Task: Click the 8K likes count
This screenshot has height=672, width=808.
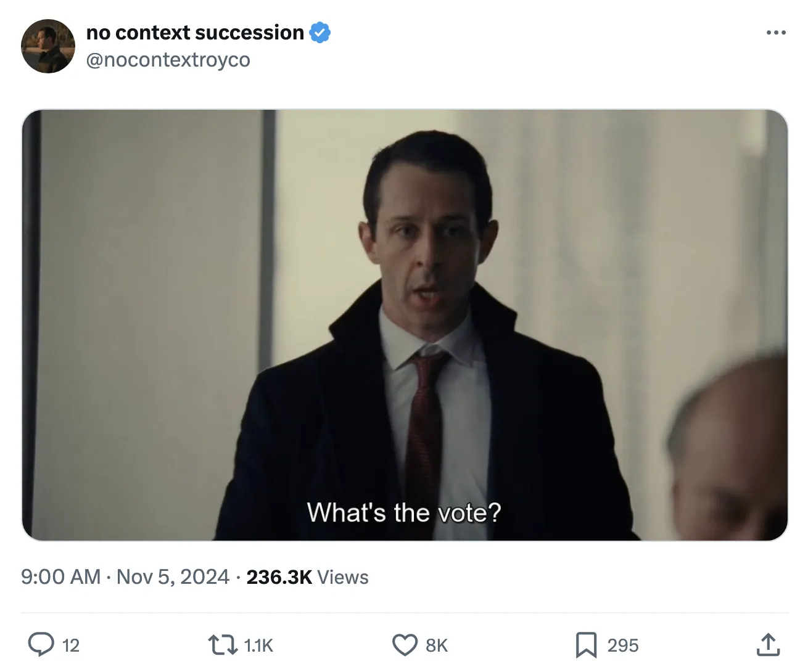Action: tap(437, 645)
